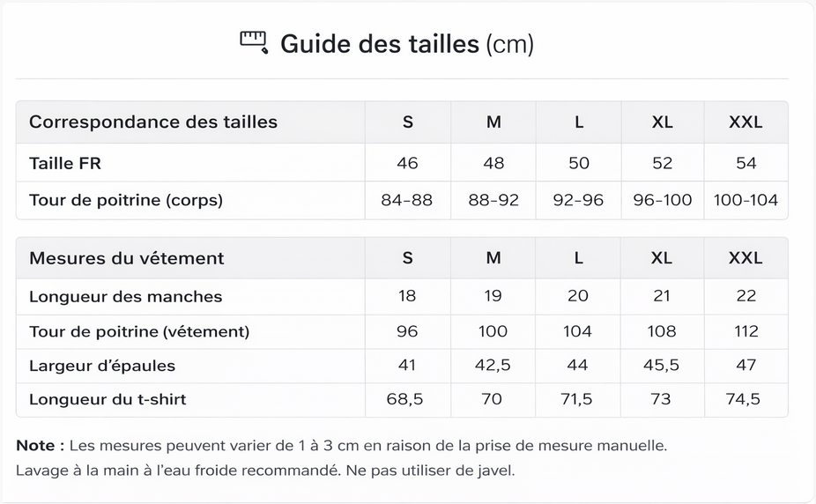Click the Longueur des manches row label

click(126, 297)
